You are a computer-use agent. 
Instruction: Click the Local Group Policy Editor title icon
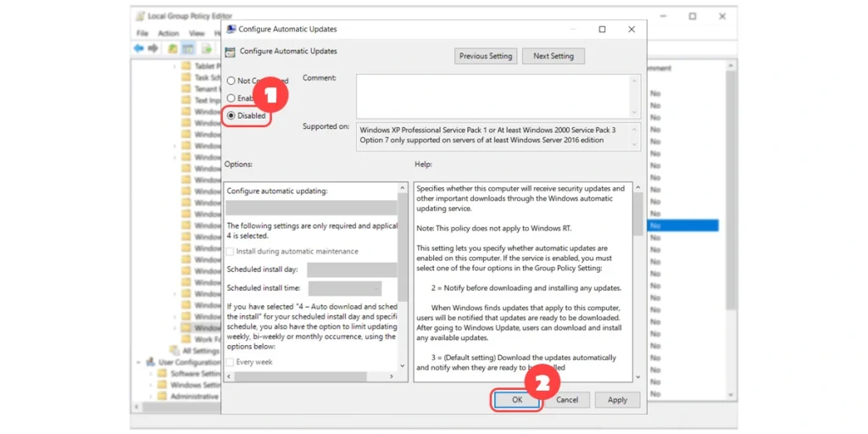140,17
